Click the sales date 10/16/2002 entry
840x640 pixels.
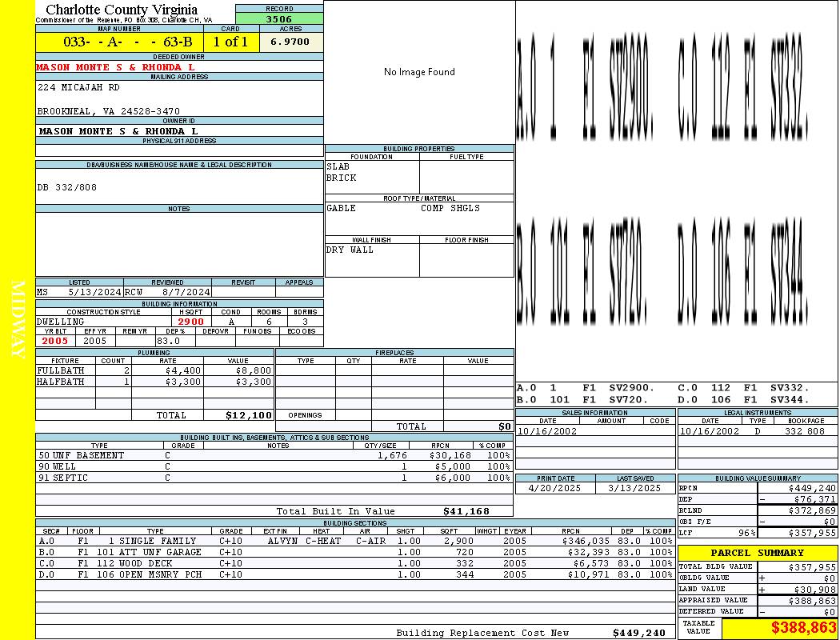pos(547,431)
